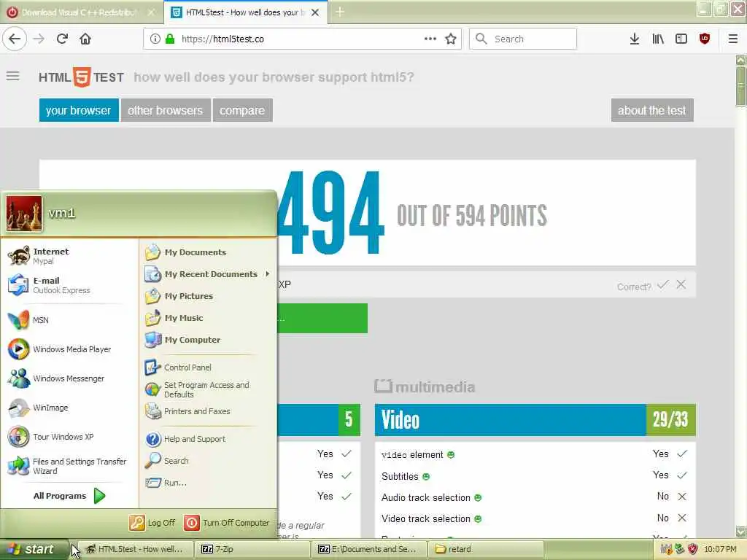This screenshot has height=560, width=747.
Task: Click the green padlock security icon
Action: tap(169, 39)
